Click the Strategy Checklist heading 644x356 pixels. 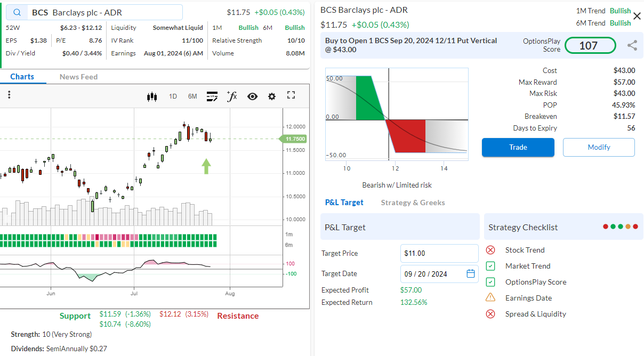523,227
